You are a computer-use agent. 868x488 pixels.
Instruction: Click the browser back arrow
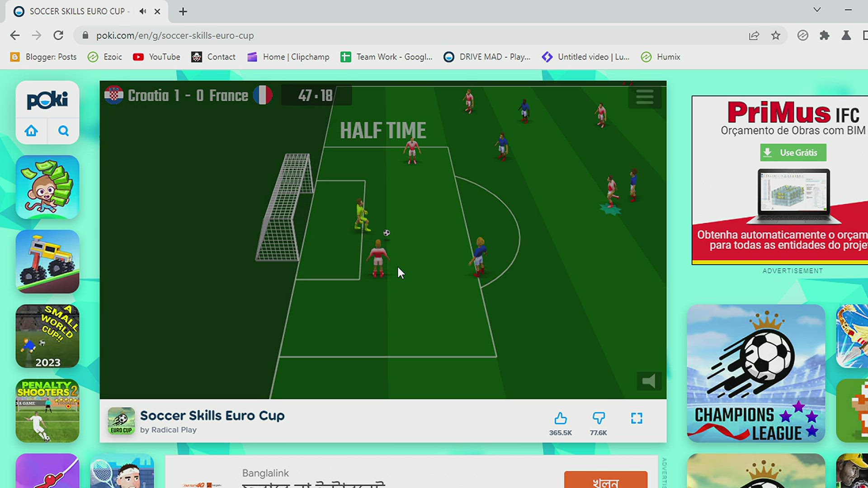coord(15,35)
